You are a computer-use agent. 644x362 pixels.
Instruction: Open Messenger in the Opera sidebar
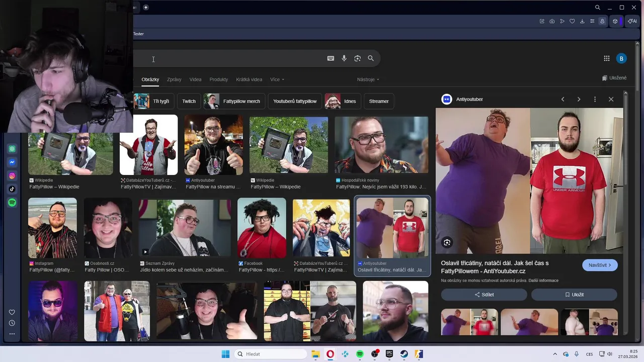coord(12,162)
